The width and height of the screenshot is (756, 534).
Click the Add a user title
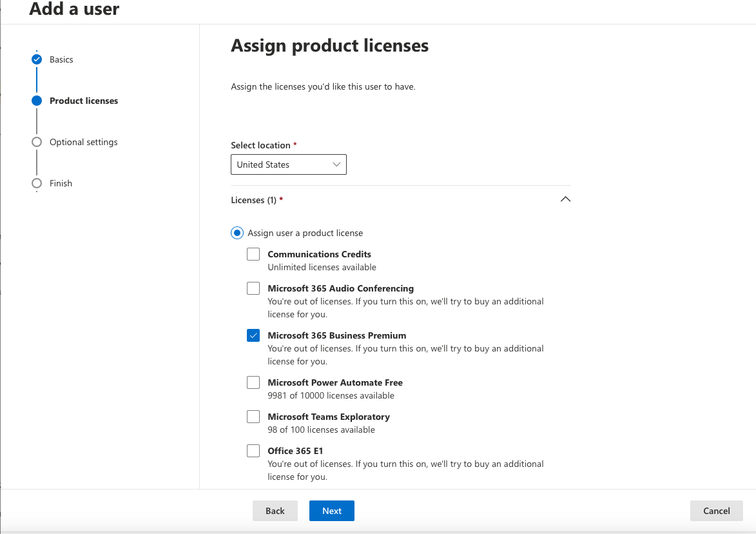click(74, 8)
